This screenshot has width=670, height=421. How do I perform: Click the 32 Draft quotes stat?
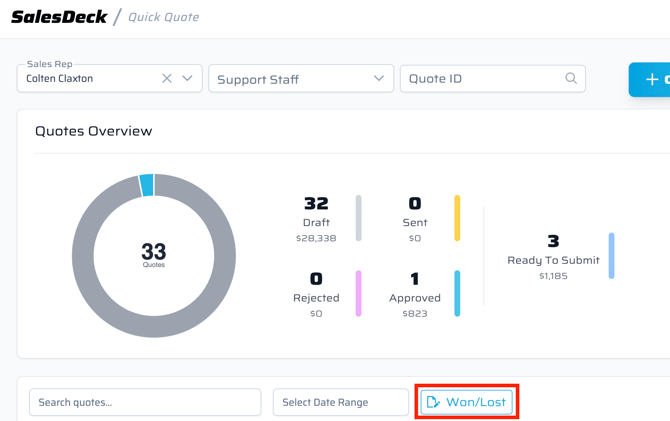click(316, 205)
